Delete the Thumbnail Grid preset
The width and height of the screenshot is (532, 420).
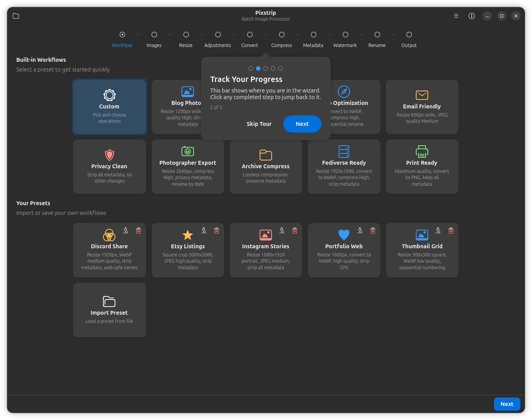point(451,230)
